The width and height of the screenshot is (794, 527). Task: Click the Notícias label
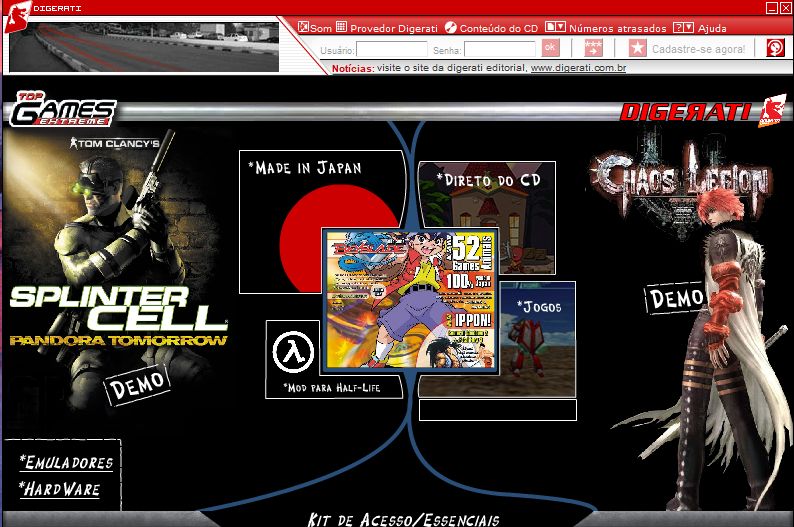point(353,68)
